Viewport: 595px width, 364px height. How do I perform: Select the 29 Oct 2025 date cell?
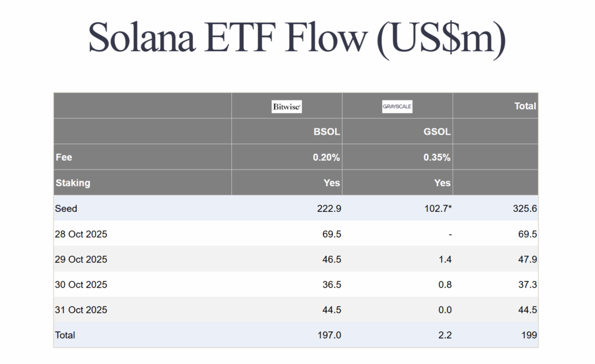point(81,260)
